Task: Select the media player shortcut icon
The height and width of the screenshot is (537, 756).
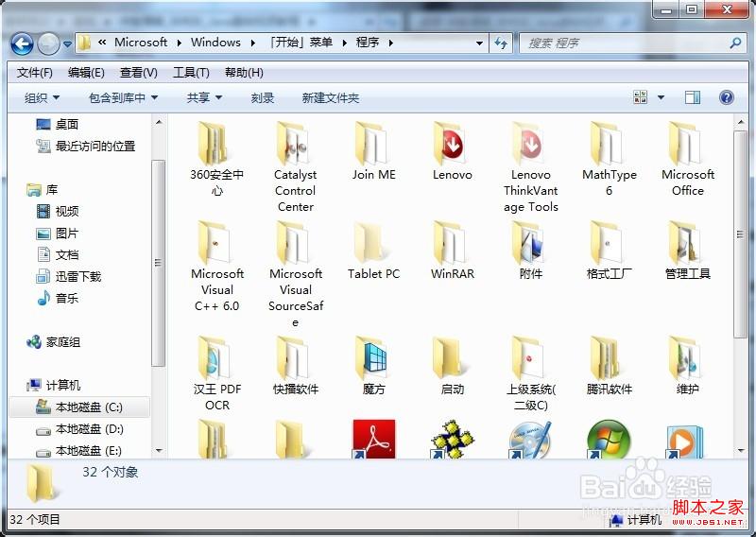Action: (684, 441)
